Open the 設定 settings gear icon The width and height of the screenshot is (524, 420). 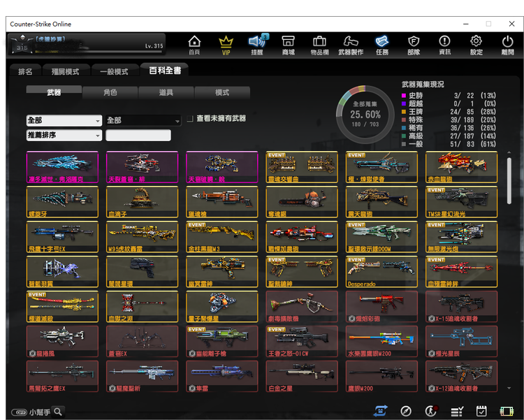476,45
